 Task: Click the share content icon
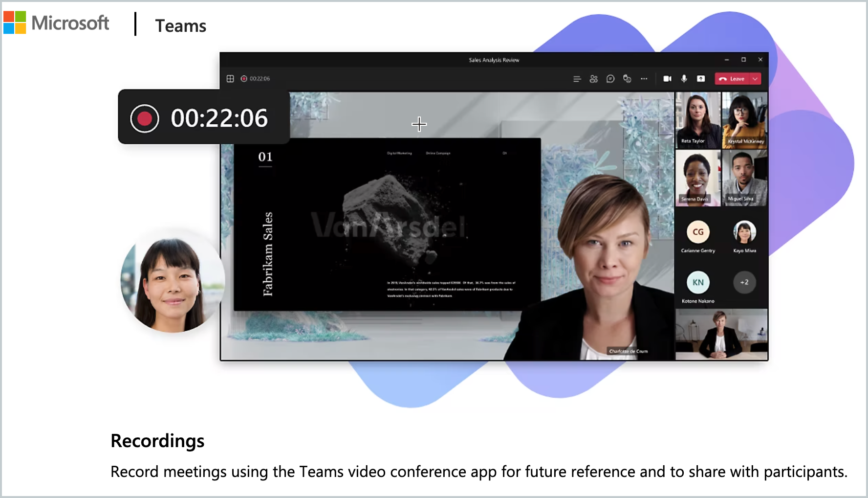click(x=701, y=79)
